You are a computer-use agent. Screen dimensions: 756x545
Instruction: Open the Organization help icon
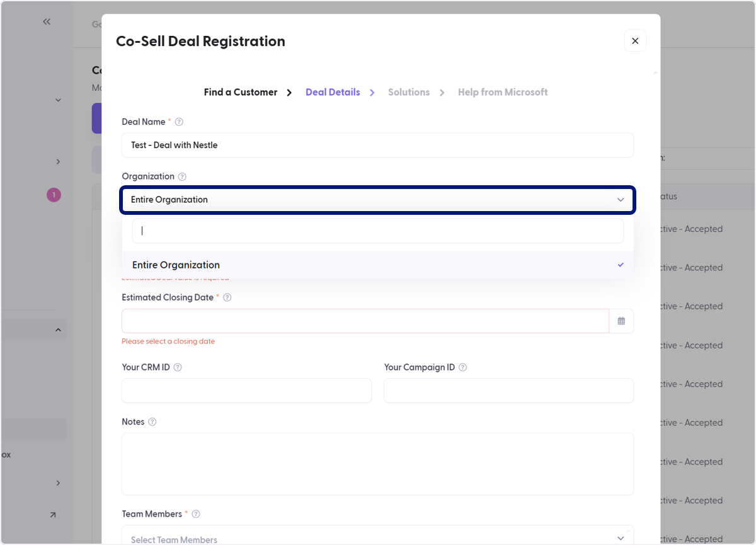click(x=182, y=176)
